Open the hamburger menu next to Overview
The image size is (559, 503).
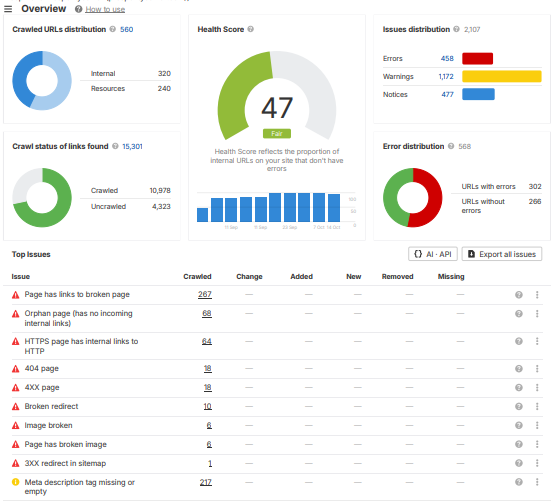[x=8, y=9]
